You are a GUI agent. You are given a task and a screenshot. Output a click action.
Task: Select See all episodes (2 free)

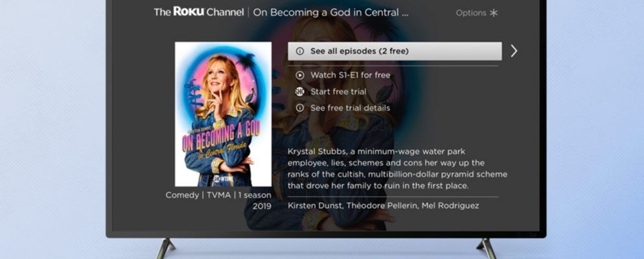[395, 51]
